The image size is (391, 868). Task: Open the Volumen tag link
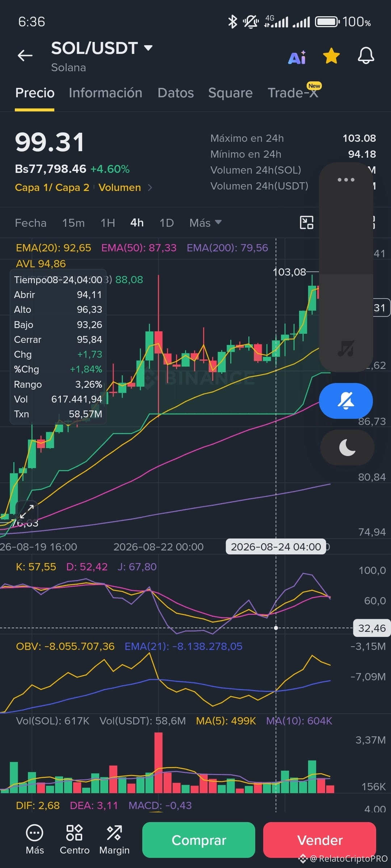tap(119, 187)
